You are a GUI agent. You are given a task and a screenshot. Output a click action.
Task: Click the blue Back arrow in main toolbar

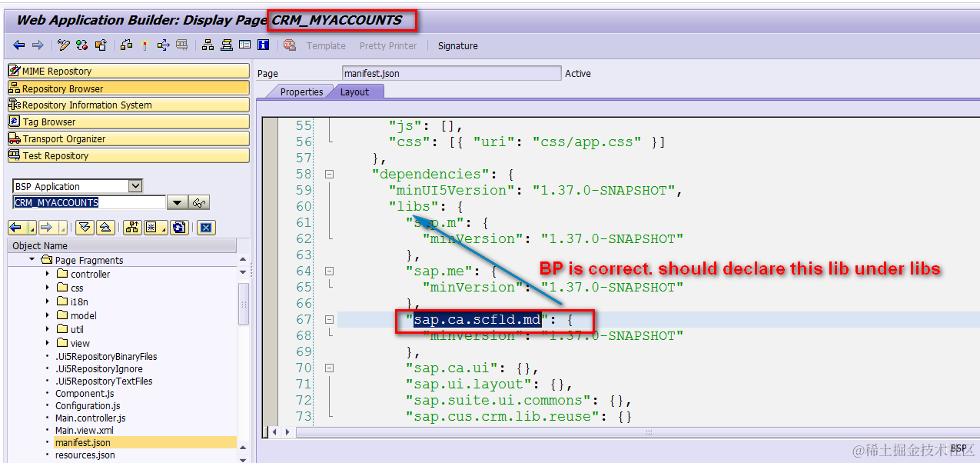click(19, 45)
